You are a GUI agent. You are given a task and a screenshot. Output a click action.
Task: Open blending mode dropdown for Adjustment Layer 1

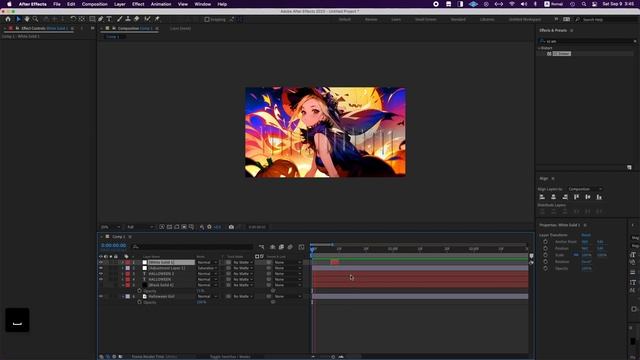[x=207, y=268]
